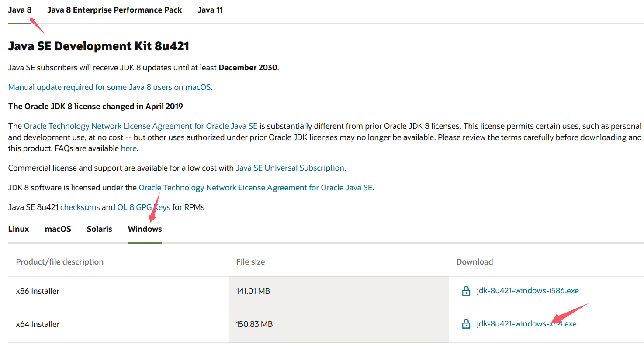Viewport: 644px width, 347px height.
Task: Click the 'Product/file description' column header
Action: coord(60,262)
